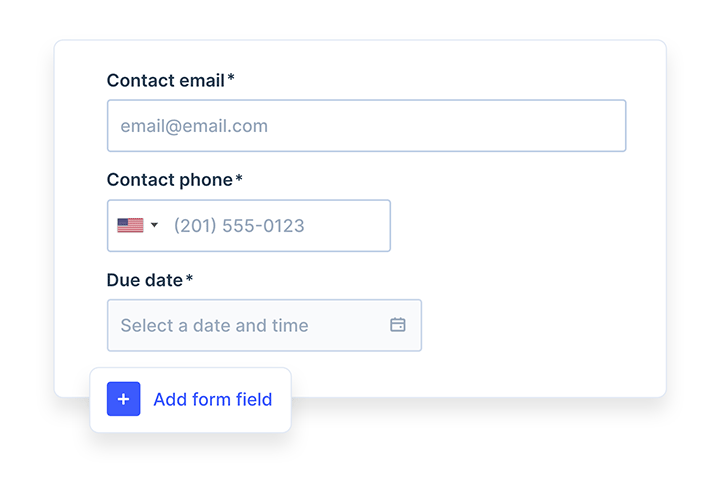Click the Contact email label
Image resolution: width=720 pixels, height=480 pixels.
(x=165, y=80)
